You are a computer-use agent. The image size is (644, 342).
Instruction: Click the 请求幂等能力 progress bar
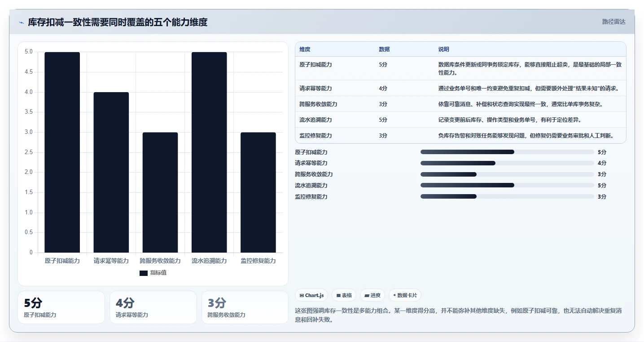point(507,163)
